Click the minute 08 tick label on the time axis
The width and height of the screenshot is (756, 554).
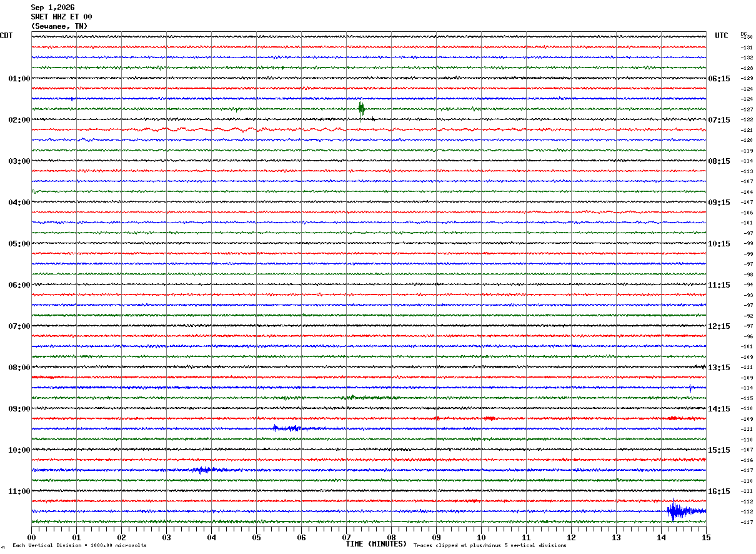[x=391, y=537]
